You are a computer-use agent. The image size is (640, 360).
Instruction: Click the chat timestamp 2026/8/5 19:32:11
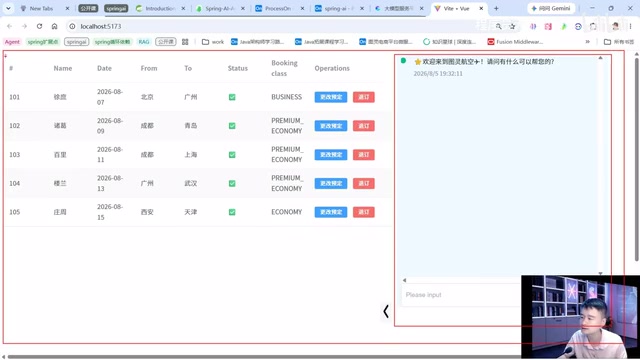click(x=438, y=74)
